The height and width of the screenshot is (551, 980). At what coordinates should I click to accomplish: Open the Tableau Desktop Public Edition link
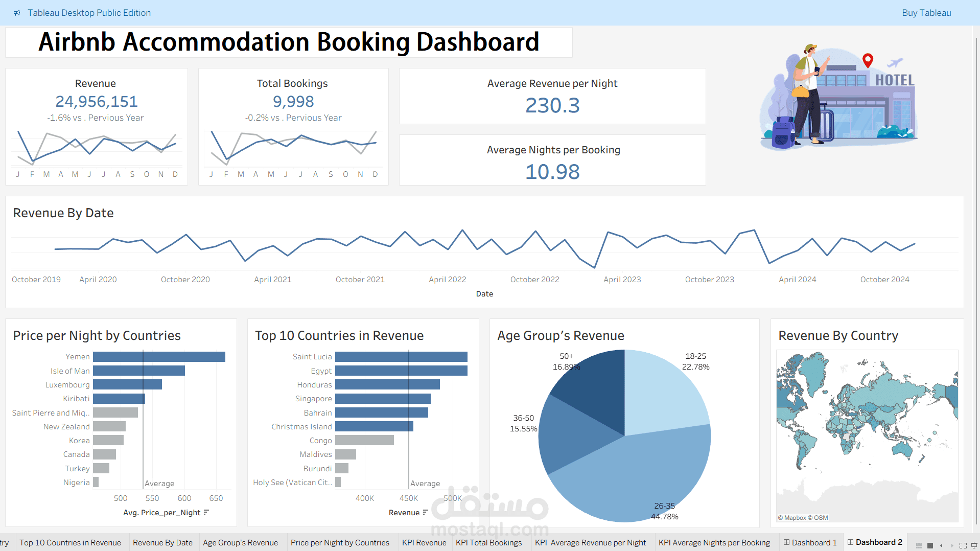pyautogui.click(x=89, y=13)
